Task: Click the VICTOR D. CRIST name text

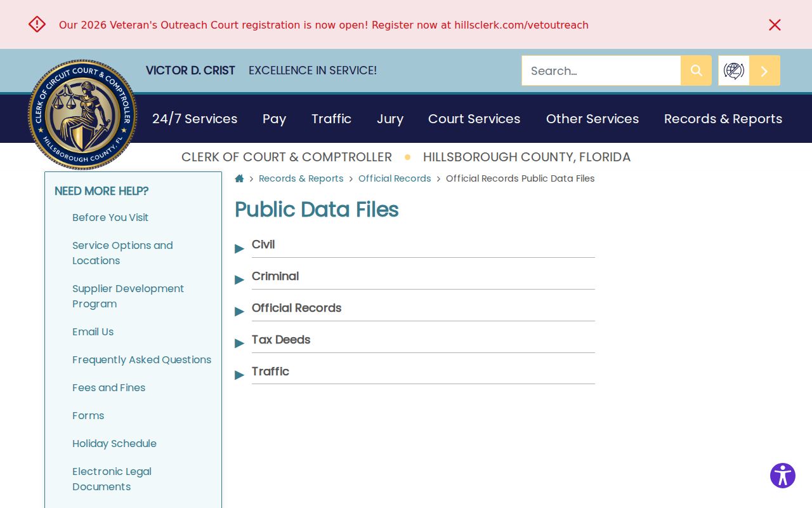Action: click(x=190, y=70)
